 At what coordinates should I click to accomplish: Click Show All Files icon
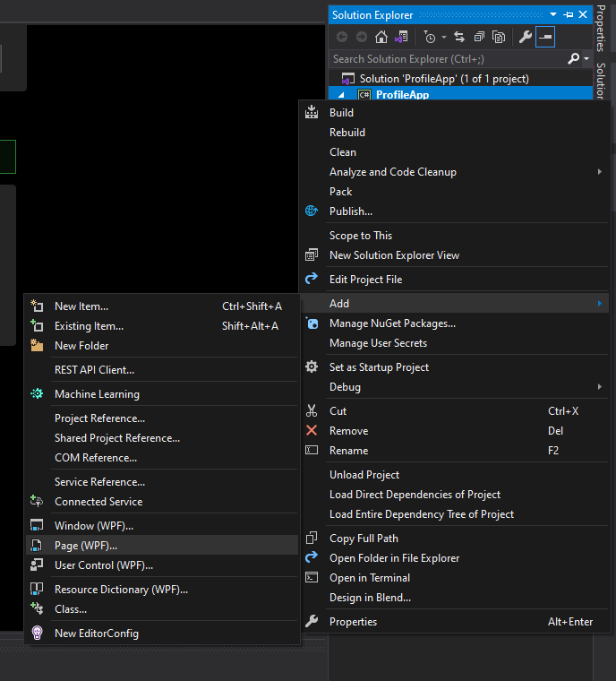pos(499,37)
